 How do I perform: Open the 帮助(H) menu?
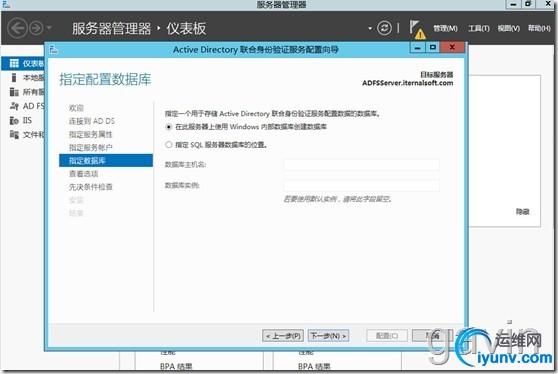point(539,28)
